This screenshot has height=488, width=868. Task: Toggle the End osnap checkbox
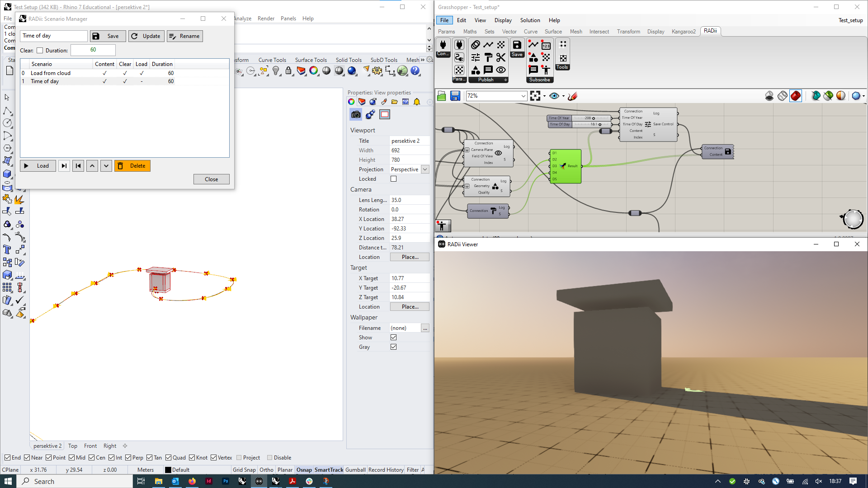[7, 458]
